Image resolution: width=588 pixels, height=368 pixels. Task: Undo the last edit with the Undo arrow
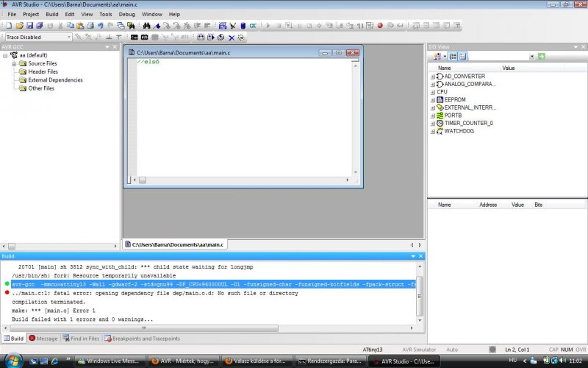pos(101,26)
